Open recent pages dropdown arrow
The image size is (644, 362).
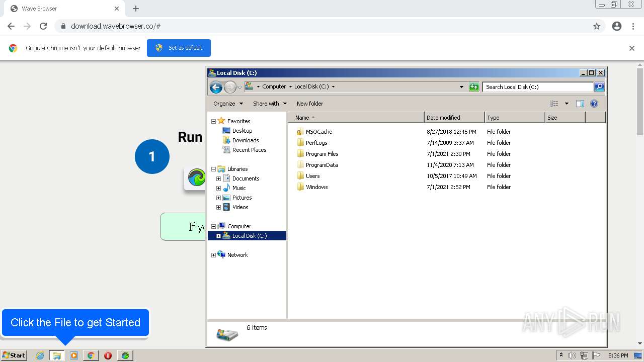(x=239, y=87)
